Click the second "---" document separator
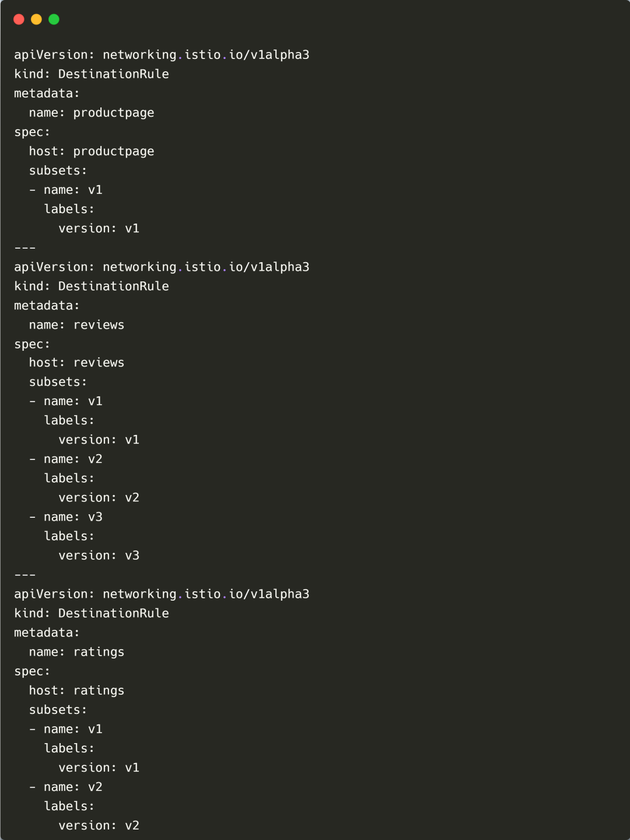This screenshot has width=630, height=840. (24, 575)
